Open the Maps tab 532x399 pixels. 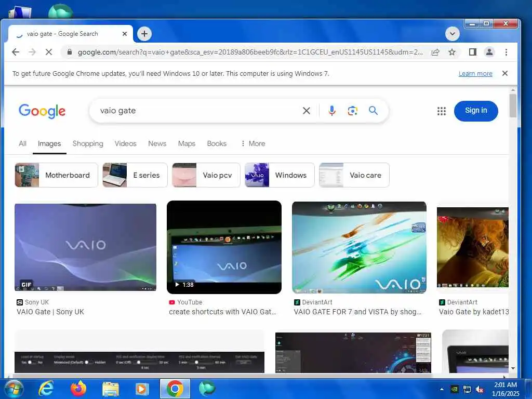coord(187,143)
